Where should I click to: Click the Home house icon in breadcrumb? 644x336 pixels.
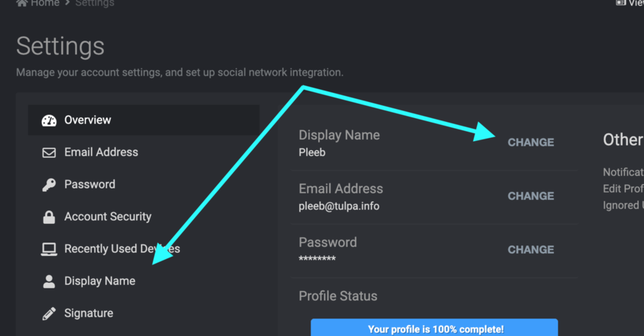pos(22,3)
